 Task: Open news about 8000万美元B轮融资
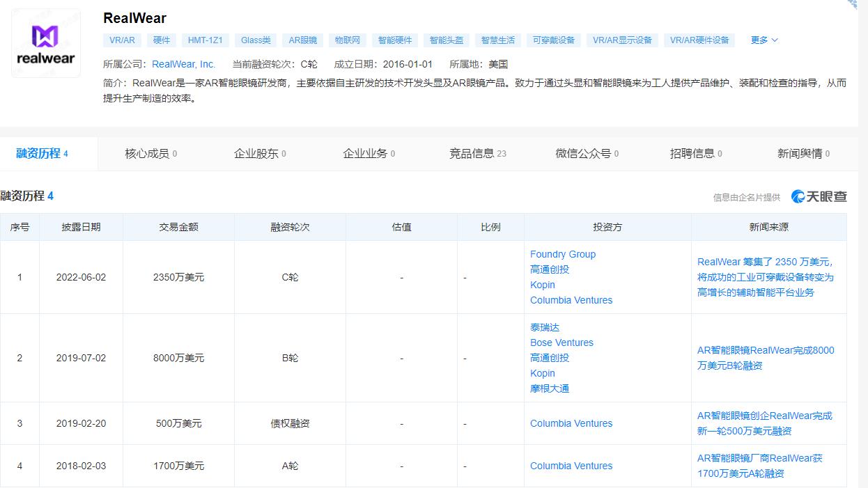[766, 358]
